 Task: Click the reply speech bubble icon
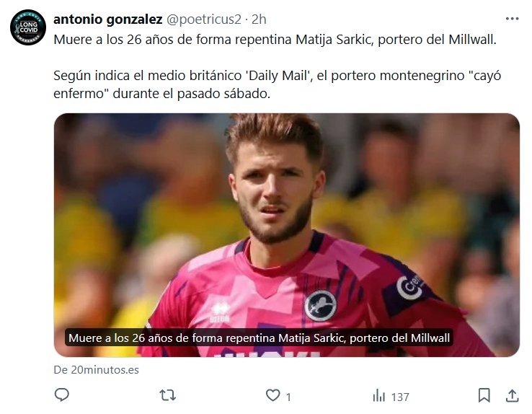click(62, 396)
